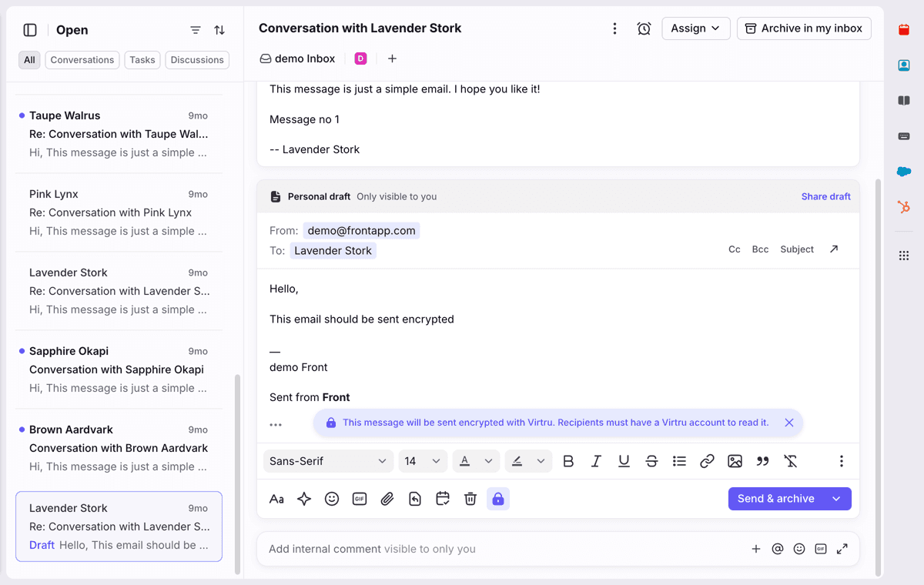Click the Share draft link
924x585 pixels.
pos(825,196)
